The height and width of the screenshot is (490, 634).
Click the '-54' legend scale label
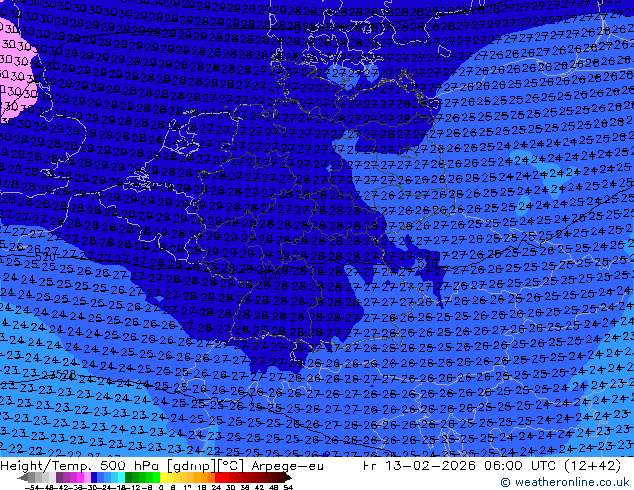[x=32, y=488]
